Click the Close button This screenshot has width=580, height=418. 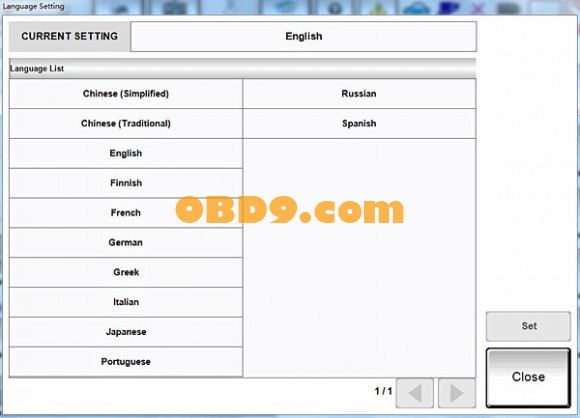point(528,377)
